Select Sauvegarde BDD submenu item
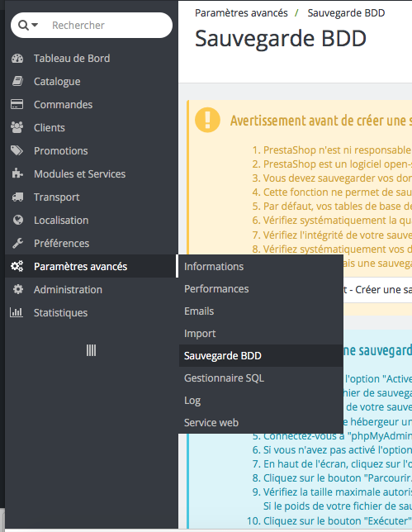The width and height of the screenshot is (412, 532). pos(261,355)
